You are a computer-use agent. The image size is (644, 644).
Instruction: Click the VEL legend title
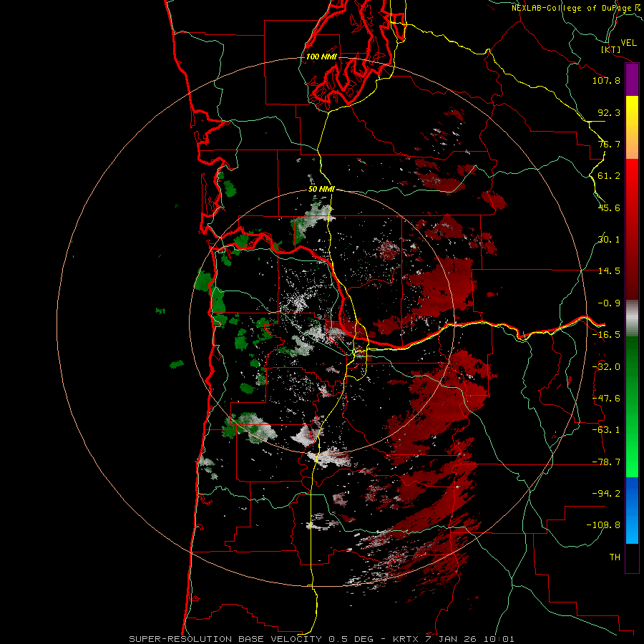coord(628,43)
